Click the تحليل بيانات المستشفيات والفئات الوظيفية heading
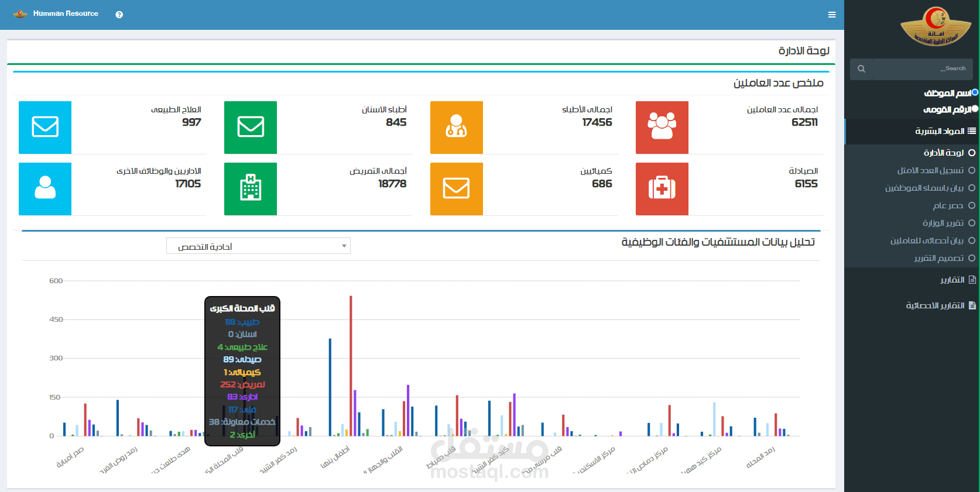980x492 pixels. 718,242
